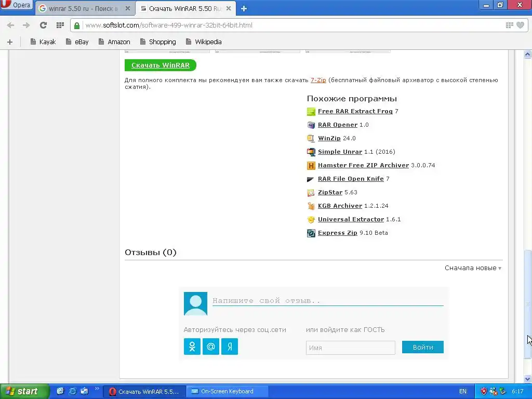Open the Kayak bookmark

43,42
